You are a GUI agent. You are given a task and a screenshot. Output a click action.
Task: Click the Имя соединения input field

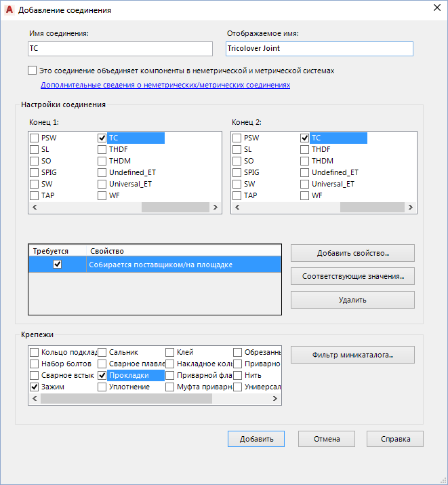coord(120,49)
